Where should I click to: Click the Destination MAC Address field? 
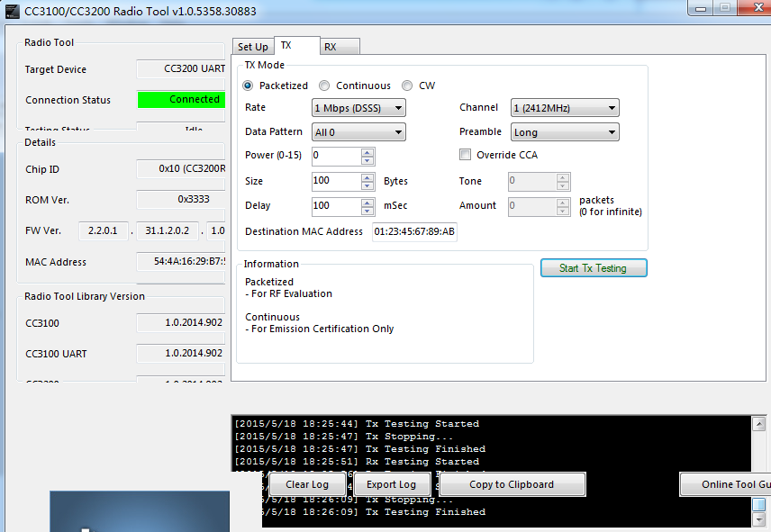tap(414, 231)
